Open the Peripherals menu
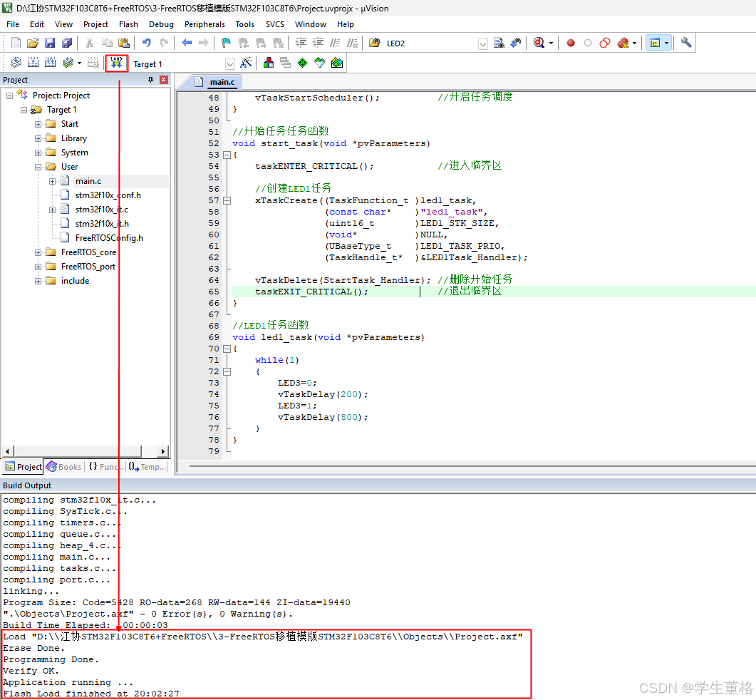 point(204,24)
